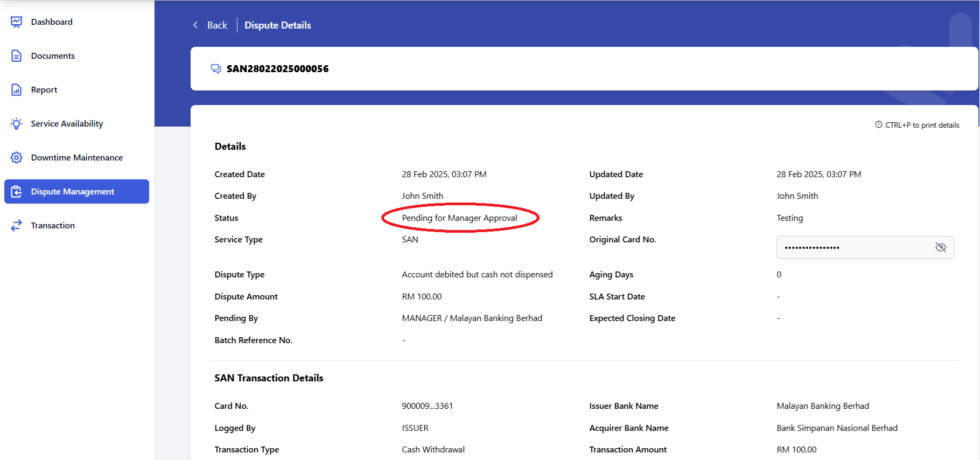Navigate to Transaction in sidebar
Screen dimensions: 980x460
point(53,226)
